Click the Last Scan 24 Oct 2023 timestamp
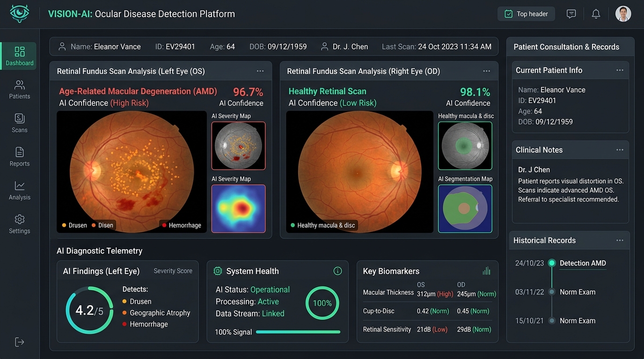Image resolution: width=644 pixels, height=359 pixels. [x=437, y=47]
